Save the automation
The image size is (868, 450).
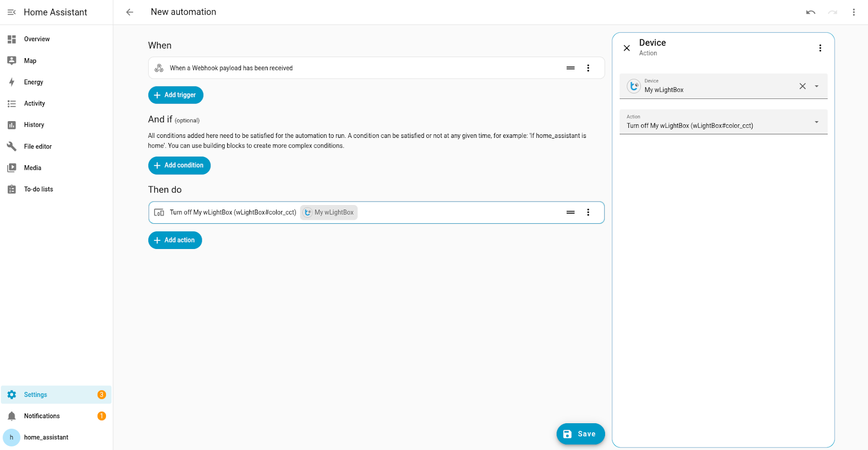580,434
